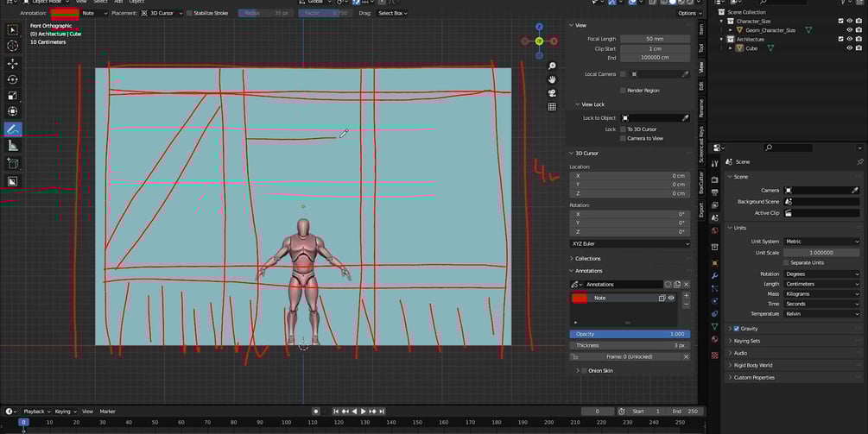Select the Rotate tool

tap(13, 79)
